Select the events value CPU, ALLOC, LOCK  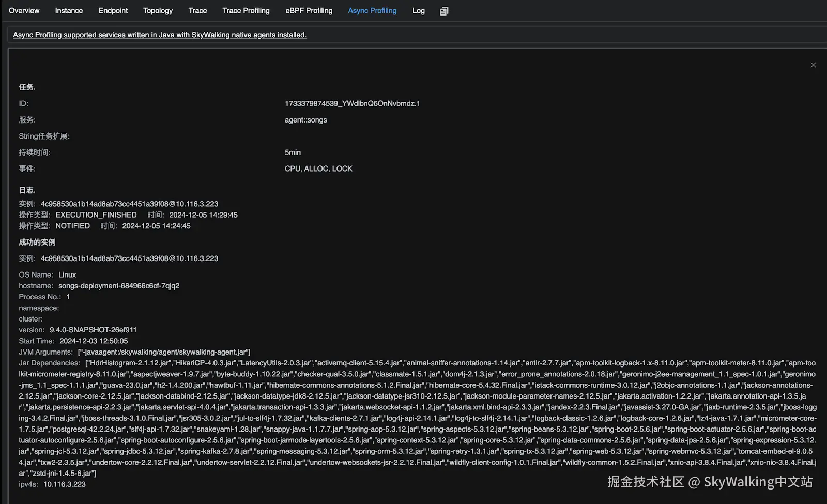[318, 169]
